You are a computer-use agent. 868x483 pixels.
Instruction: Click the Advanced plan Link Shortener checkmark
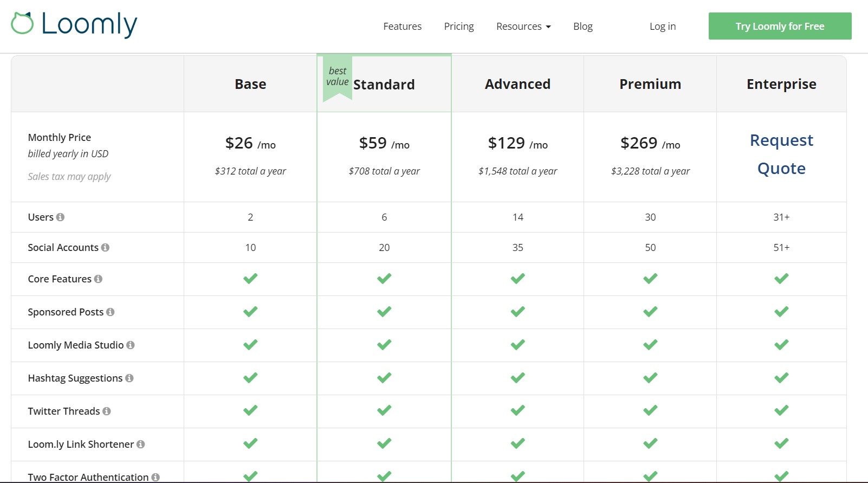coord(518,444)
